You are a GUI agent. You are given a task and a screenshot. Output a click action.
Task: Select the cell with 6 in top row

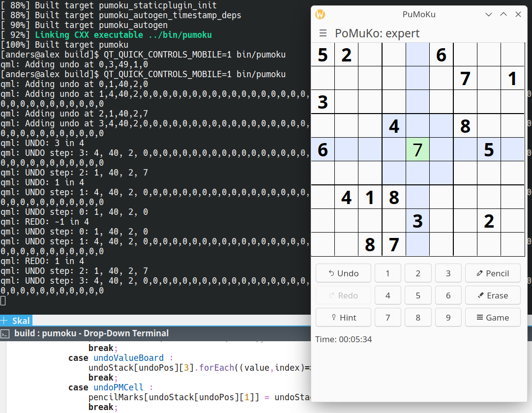[x=442, y=54]
